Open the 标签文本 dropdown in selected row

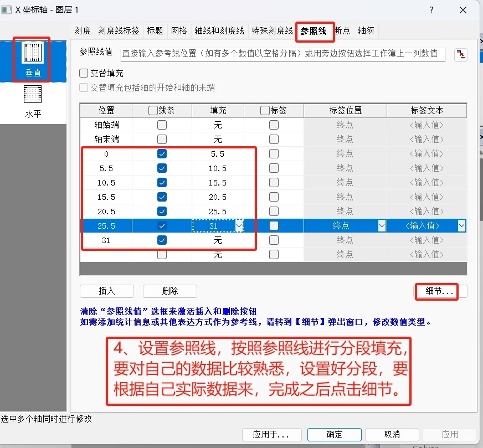click(x=461, y=226)
